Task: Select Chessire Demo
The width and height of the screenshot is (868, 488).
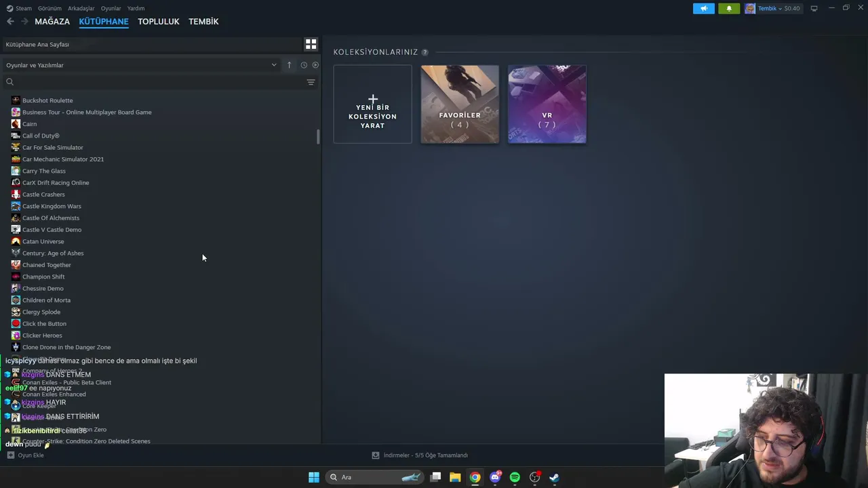Action: (43, 289)
